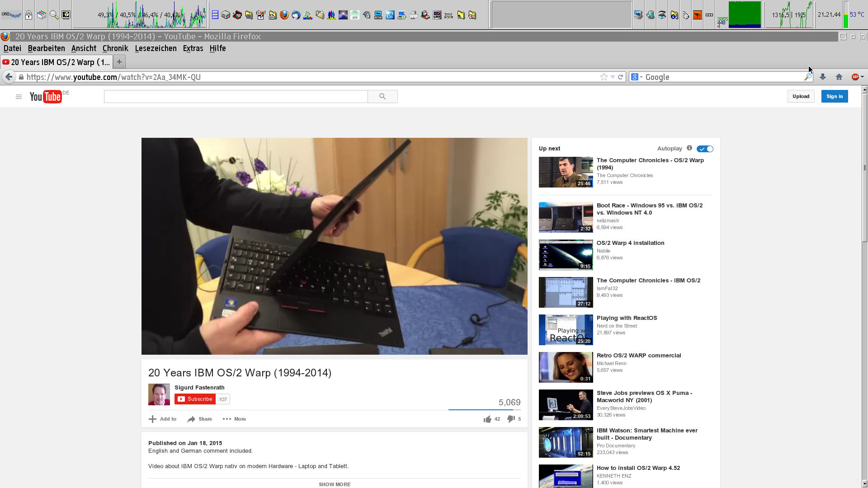This screenshot has height=488, width=868.
Task: Open the drives icon in the tray
Action: [x=226, y=15]
